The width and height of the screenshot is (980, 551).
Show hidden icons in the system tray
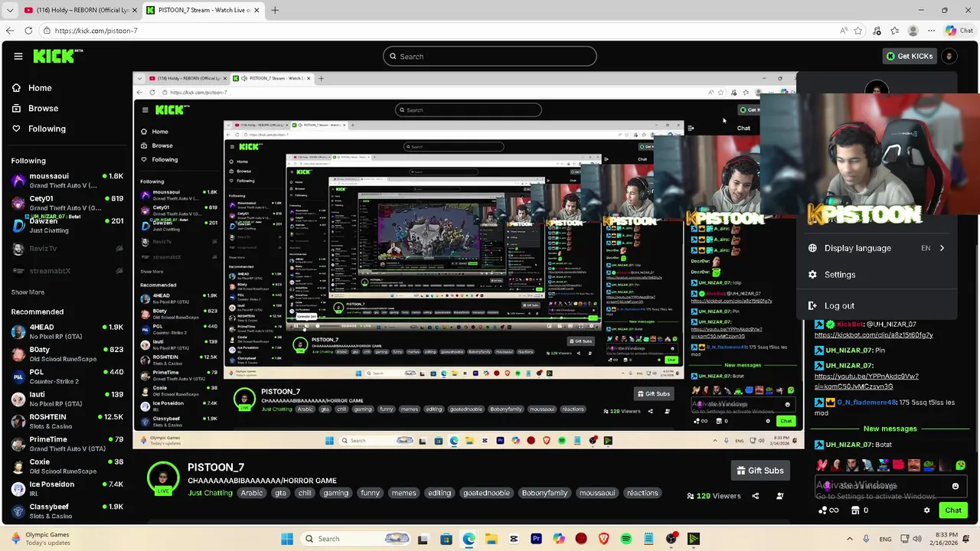tap(851, 539)
